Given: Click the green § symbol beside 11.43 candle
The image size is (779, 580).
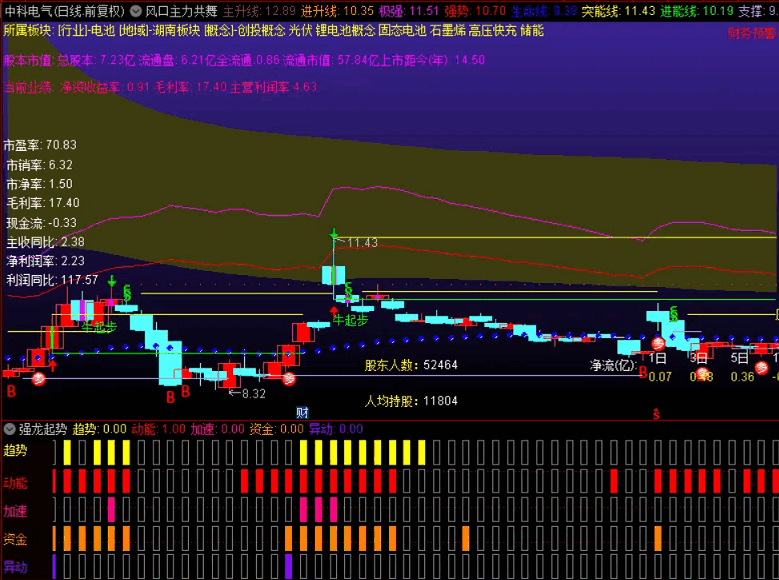Looking at the screenshot, I should point(348,290).
